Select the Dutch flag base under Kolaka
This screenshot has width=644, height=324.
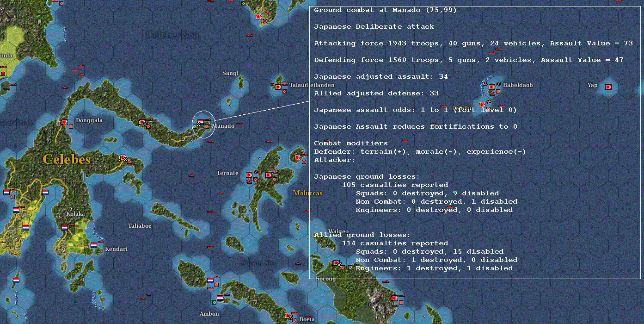[65, 228]
